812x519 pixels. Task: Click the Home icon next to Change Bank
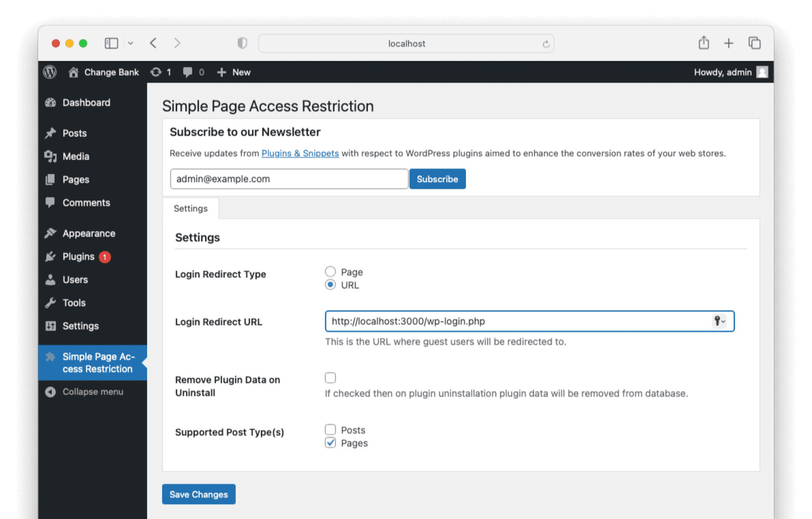73,72
